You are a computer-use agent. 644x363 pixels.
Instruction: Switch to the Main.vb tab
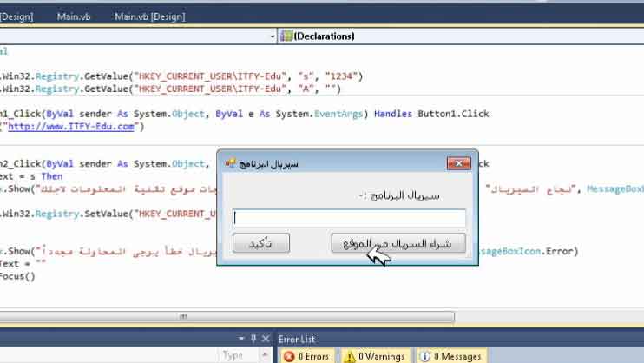pos(76,16)
